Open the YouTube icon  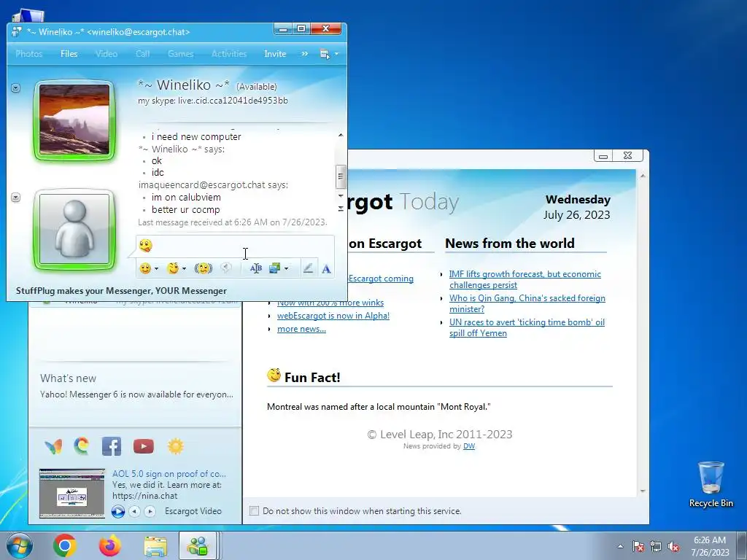click(x=144, y=446)
